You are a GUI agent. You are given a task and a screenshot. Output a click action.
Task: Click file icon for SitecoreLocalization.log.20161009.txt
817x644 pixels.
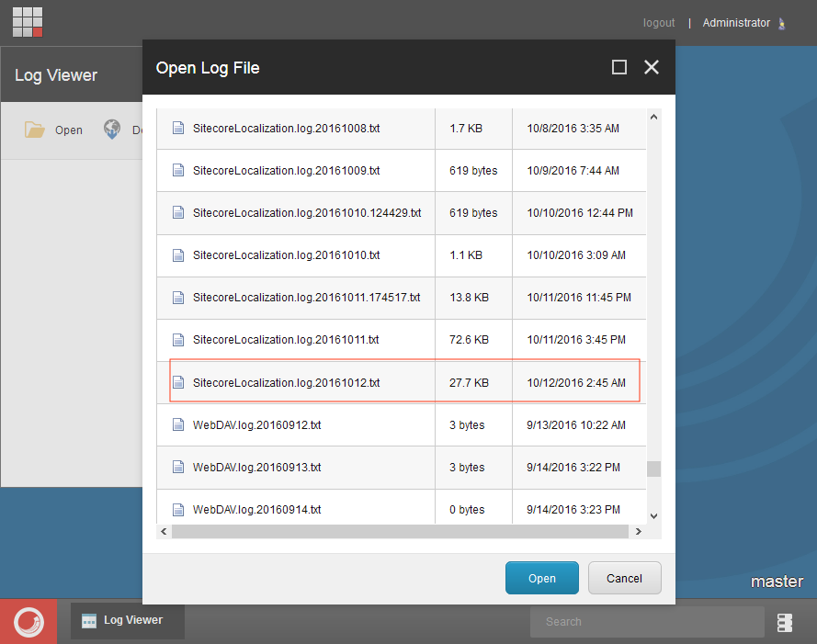pyautogui.click(x=178, y=170)
